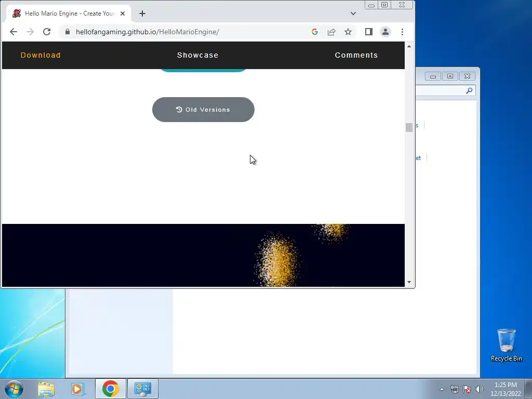Show hidden system tray icons
The height and width of the screenshot is (399, 532).
[x=442, y=389]
